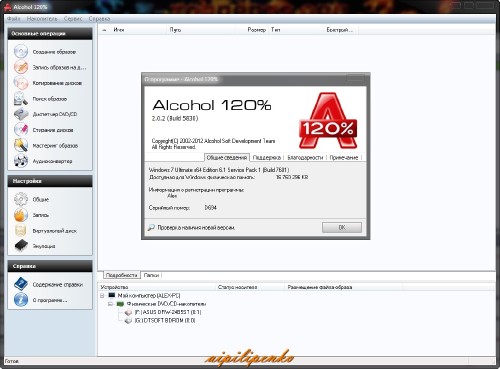Image resolution: width=500 pixels, height=369 pixels.
Task: Switch to the Благодарности tab
Action: (305, 158)
